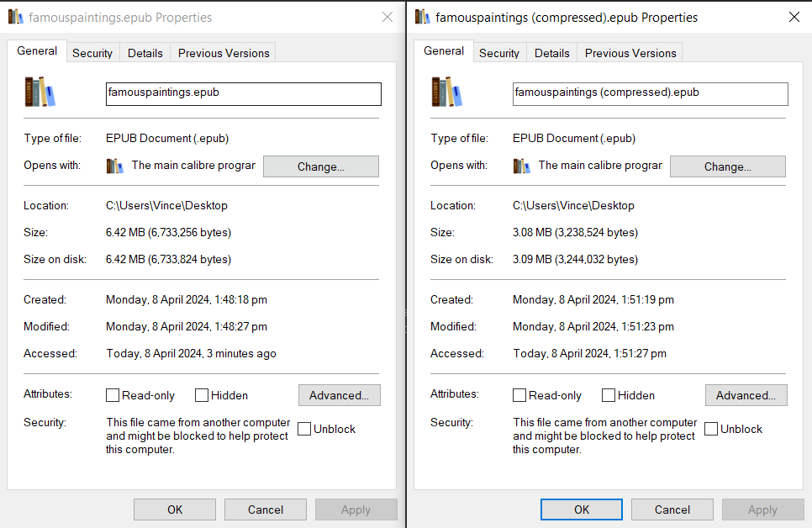This screenshot has height=528, width=812.
Task: Click the calibre book icon beside famouspaintings.epub filename
Action: pos(39,92)
